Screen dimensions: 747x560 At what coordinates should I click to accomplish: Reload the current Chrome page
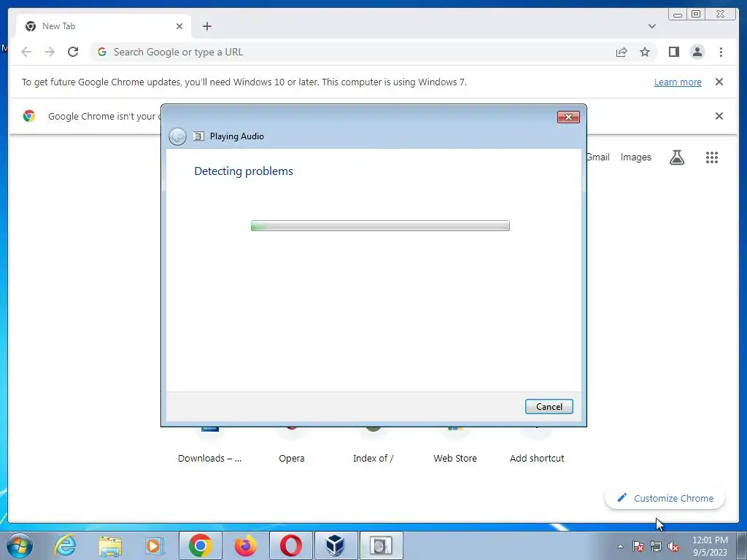tap(73, 52)
